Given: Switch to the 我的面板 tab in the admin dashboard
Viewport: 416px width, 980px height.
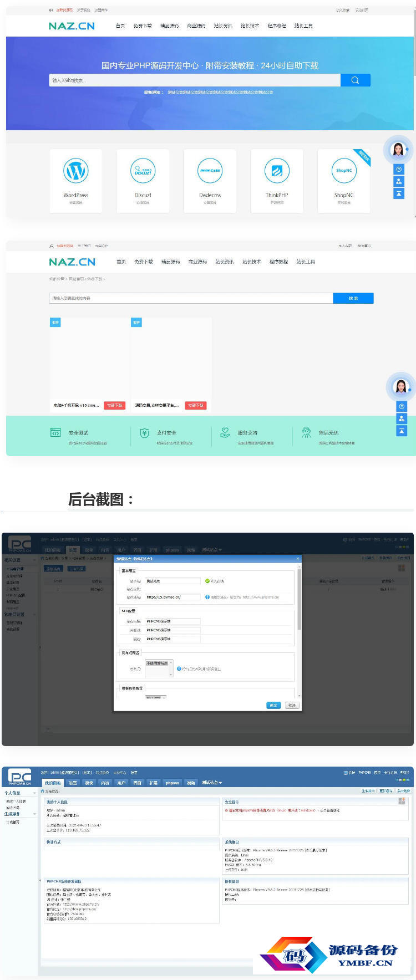Looking at the screenshot, I should click(x=53, y=783).
